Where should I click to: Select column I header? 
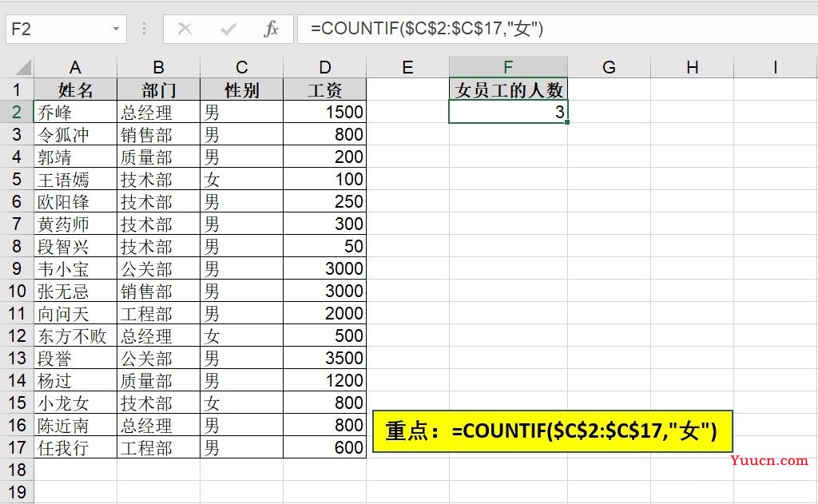point(775,67)
